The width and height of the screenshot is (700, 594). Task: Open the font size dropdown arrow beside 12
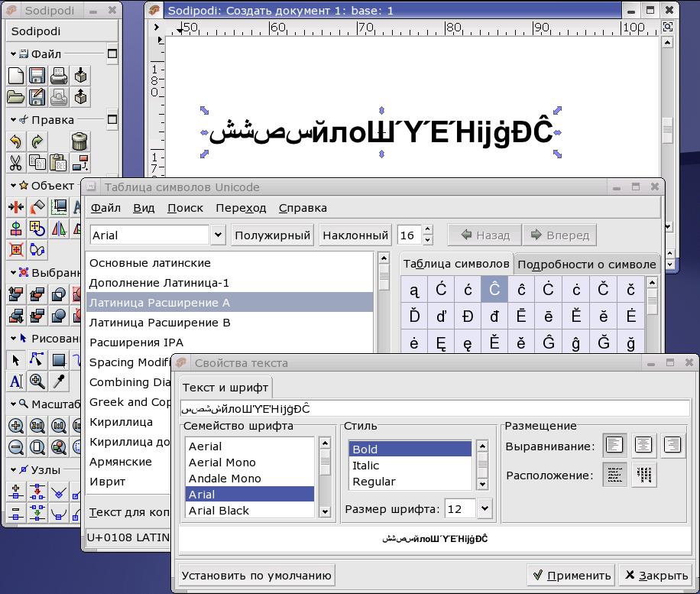(x=484, y=508)
